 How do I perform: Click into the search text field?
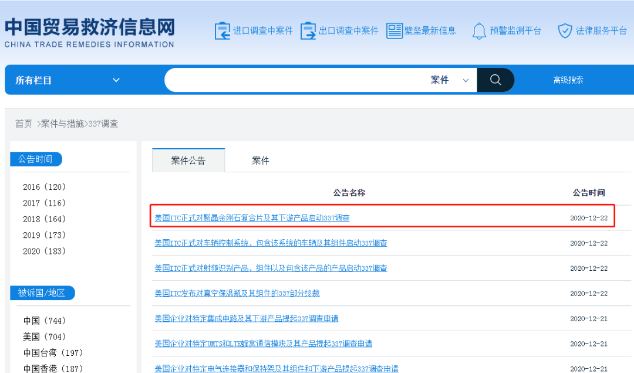click(x=295, y=80)
